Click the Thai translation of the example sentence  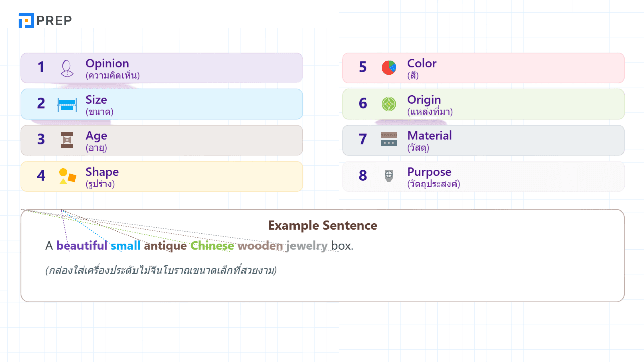pyautogui.click(x=161, y=270)
